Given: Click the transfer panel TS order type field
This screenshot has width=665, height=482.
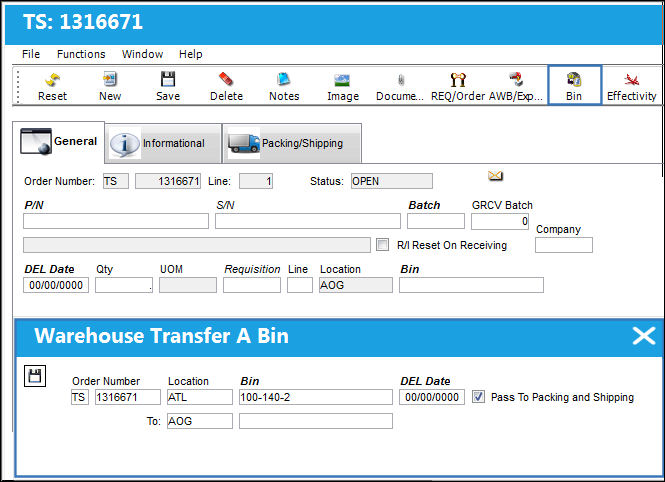Looking at the screenshot, I should click(80, 397).
